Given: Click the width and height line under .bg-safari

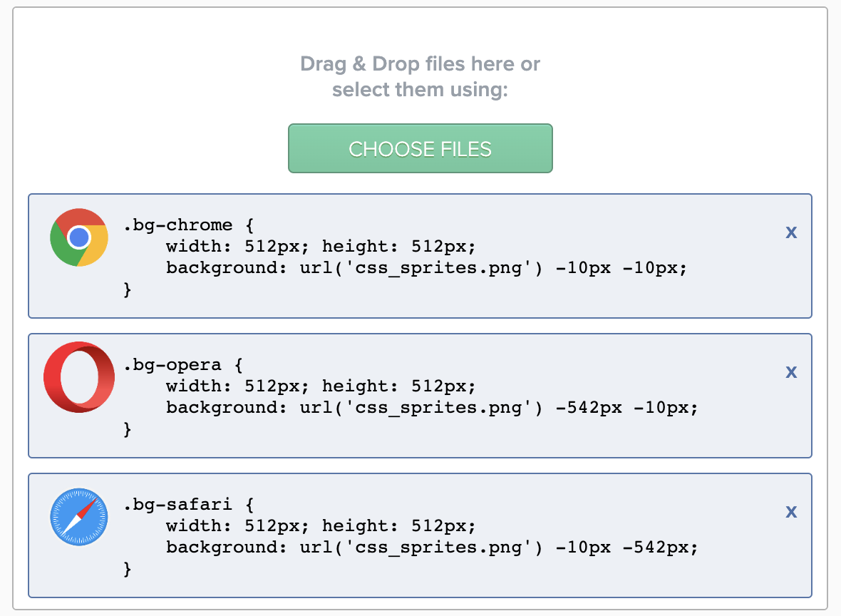Looking at the screenshot, I should (x=321, y=526).
